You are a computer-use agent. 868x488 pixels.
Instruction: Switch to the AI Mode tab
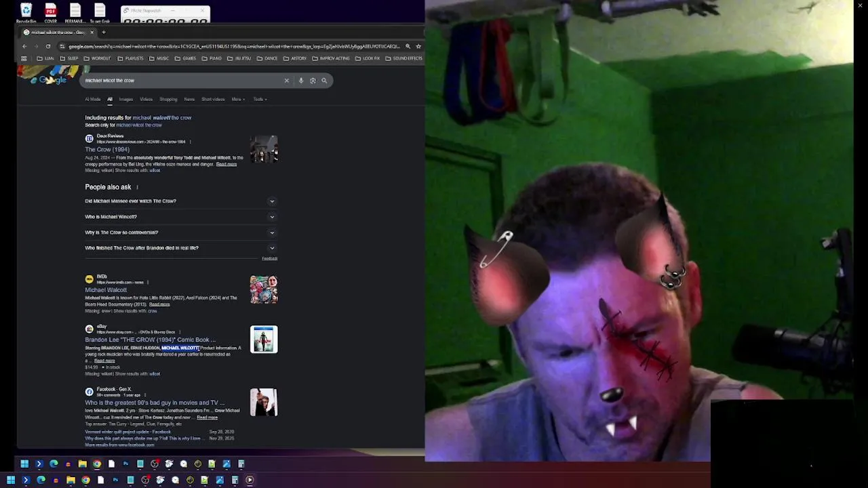pyautogui.click(x=93, y=100)
